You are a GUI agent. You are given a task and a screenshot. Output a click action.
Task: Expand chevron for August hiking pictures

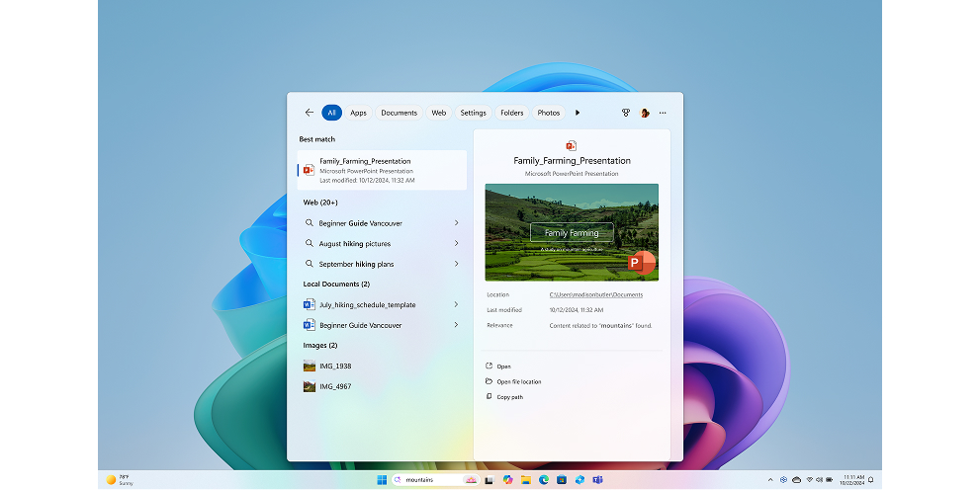point(456,243)
